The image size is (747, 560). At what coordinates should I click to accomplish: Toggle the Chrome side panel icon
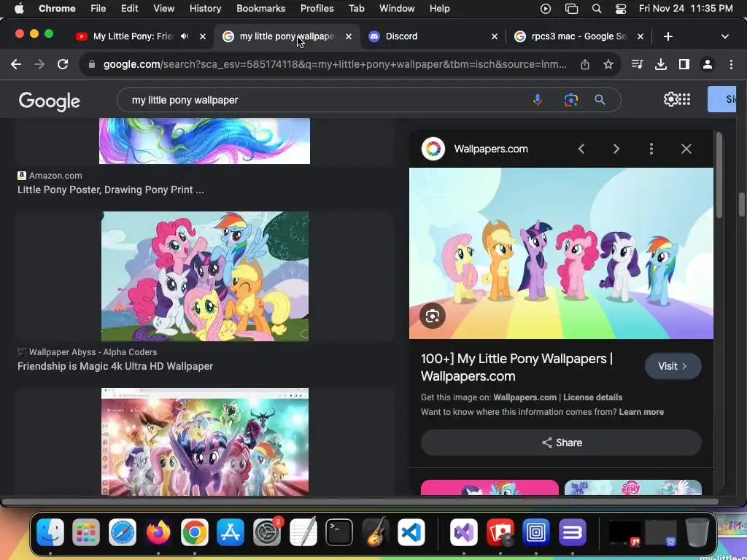[x=684, y=64]
